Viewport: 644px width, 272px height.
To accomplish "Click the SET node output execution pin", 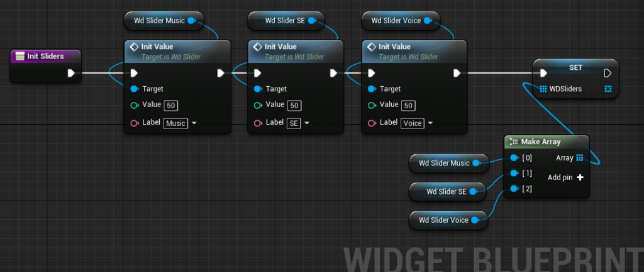I will (608, 73).
